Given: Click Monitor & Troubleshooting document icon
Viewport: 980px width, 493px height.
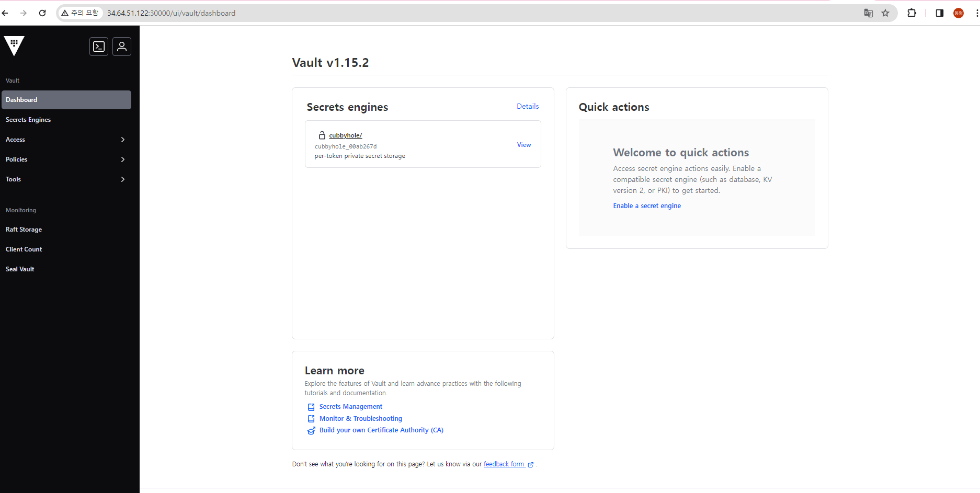Looking at the screenshot, I should click(311, 419).
